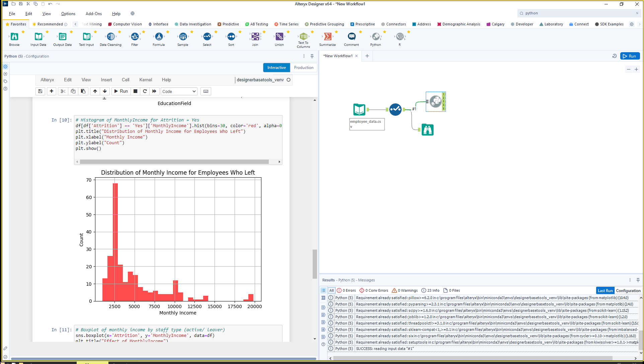Toggle the 0 Warnings message filter
This screenshot has height=364, width=644.
pos(404,290)
